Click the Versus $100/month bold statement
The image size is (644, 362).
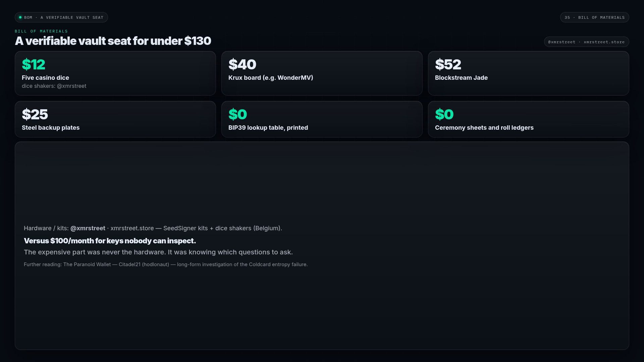point(110,241)
